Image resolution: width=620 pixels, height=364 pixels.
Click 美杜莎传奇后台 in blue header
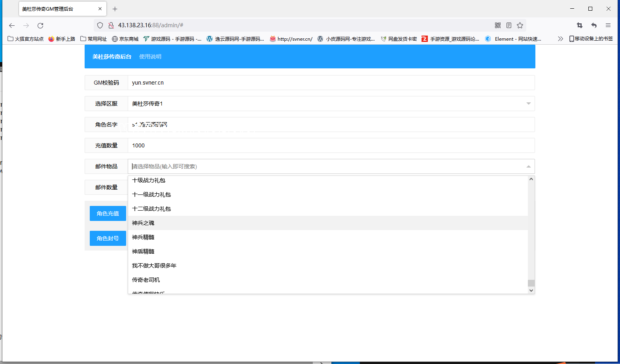[x=112, y=57]
